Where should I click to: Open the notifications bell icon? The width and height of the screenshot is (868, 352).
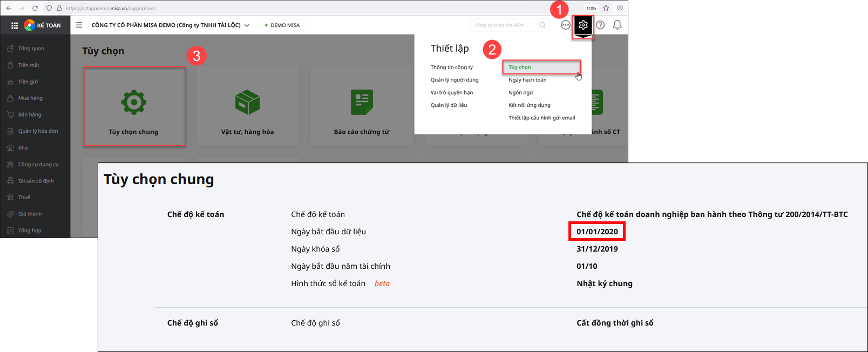617,25
